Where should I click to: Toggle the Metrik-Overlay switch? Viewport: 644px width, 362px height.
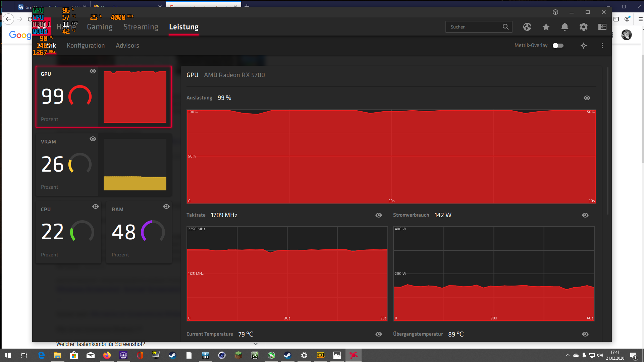[x=558, y=46]
